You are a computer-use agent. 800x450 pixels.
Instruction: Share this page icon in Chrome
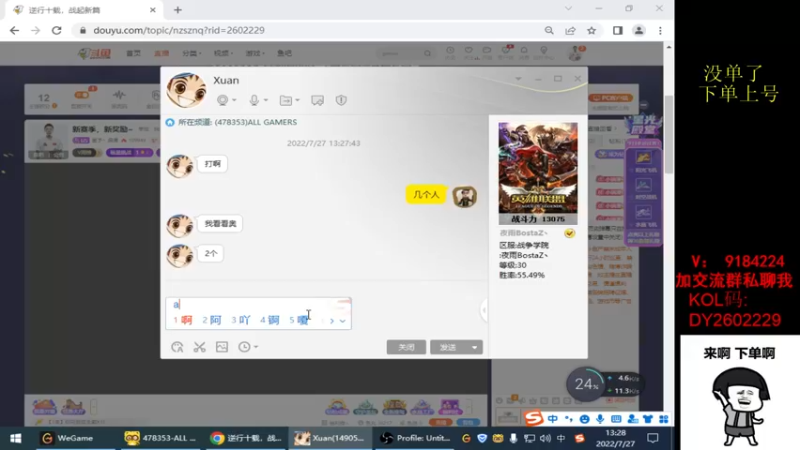[570, 31]
